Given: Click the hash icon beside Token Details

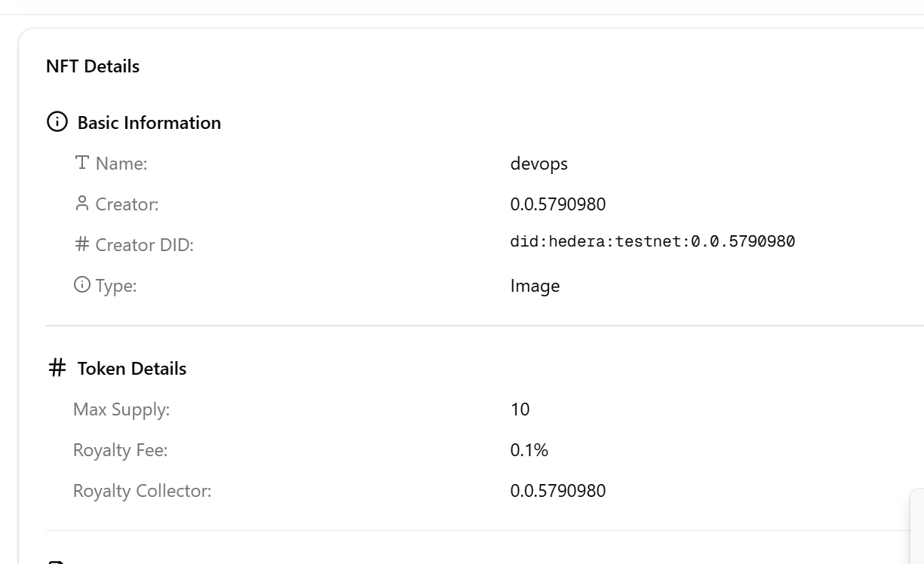Looking at the screenshot, I should tap(57, 368).
